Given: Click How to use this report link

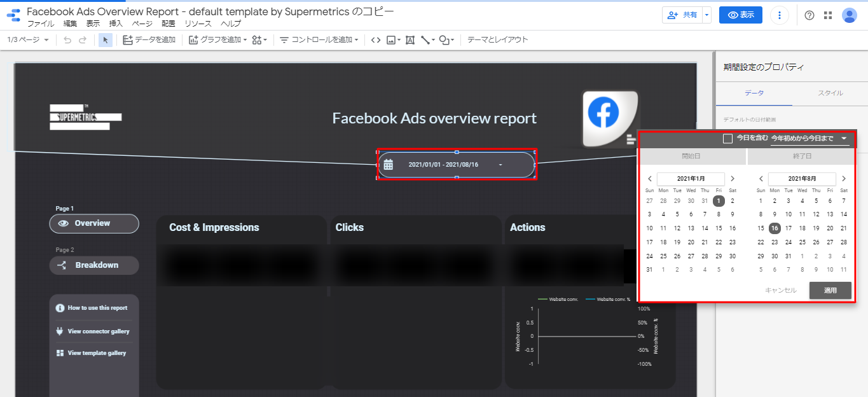Looking at the screenshot, I should point(92,308).
